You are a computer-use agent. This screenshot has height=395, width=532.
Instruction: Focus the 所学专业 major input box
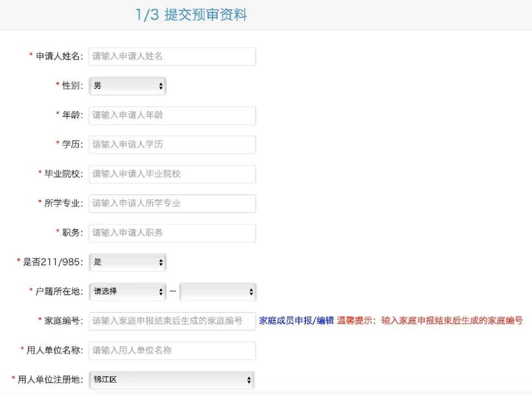coord(171,203)
